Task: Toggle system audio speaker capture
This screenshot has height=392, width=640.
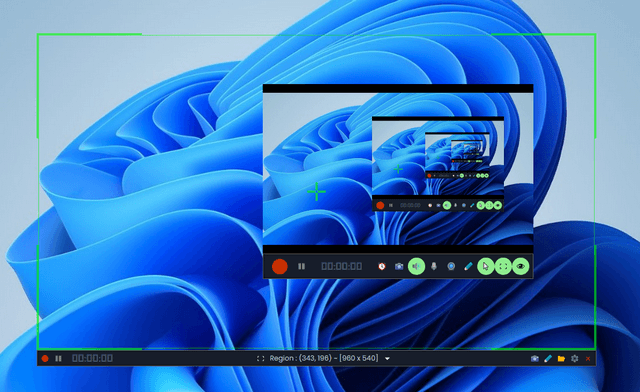Action: pos(416,266)
